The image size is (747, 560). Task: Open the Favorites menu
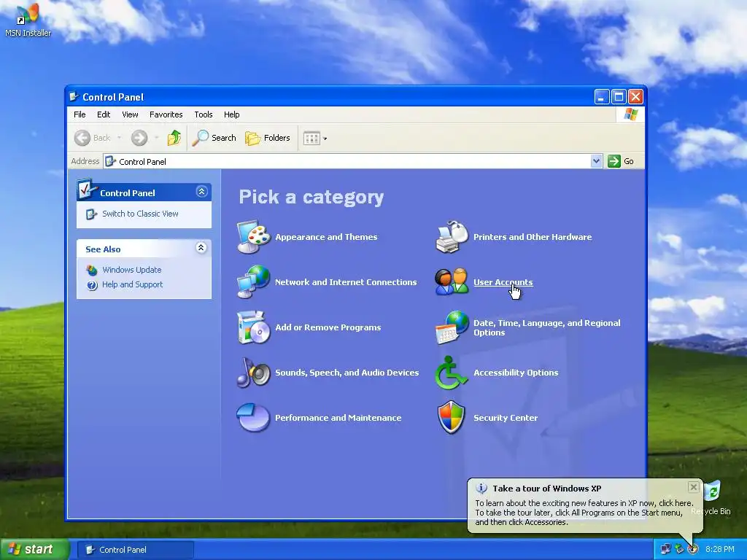[x=166, y=114]
